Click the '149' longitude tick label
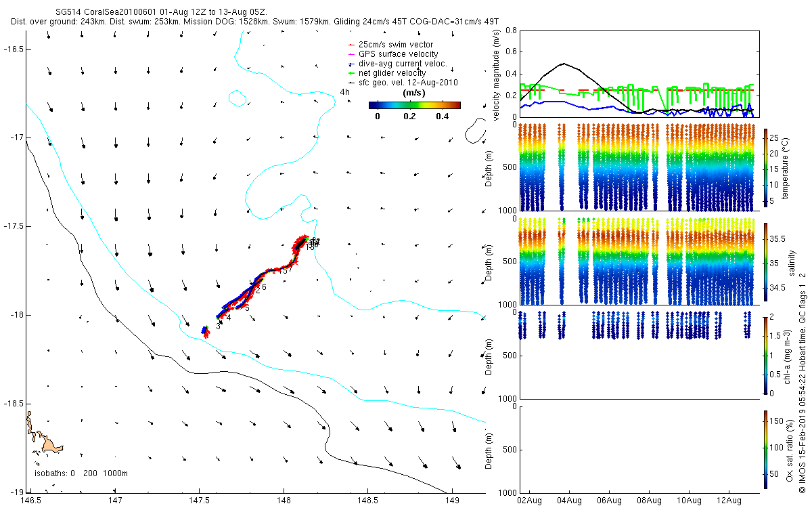The image size is (812, 508). point(451,501)
